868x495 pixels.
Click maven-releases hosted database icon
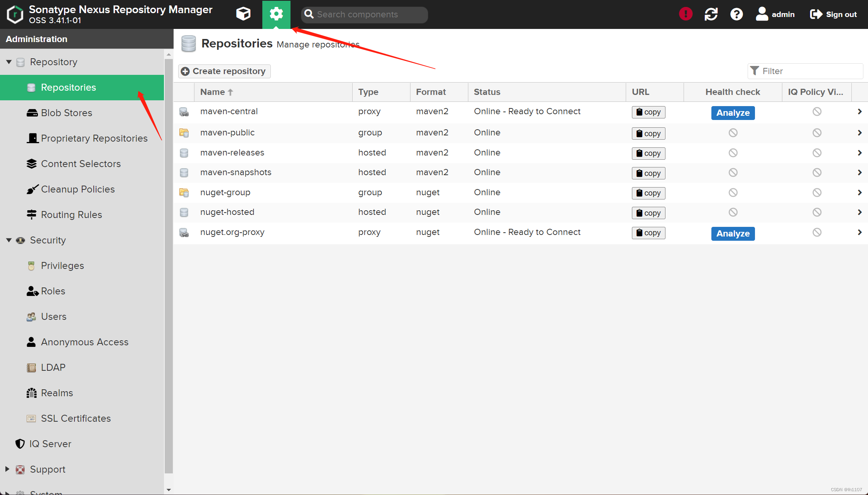point(184,153)
